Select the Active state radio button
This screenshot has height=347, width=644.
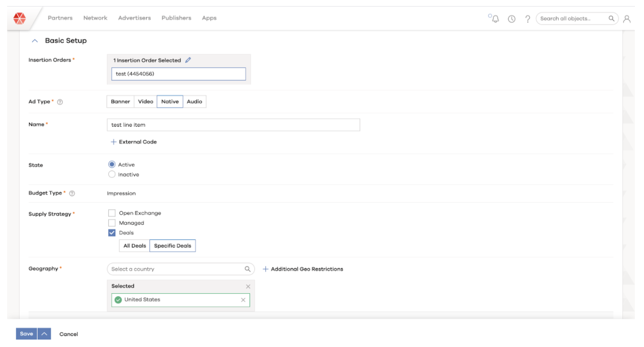pos(112,164)
